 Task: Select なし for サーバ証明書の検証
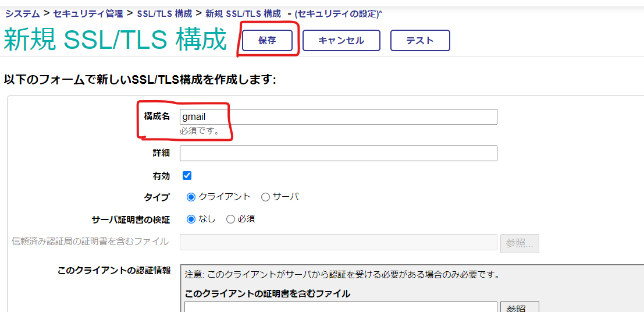[191, 219]
